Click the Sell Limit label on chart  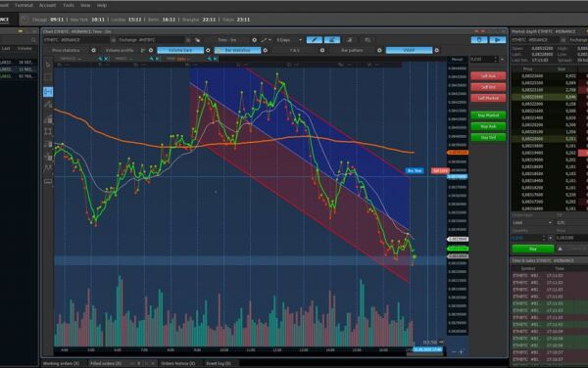pos(440,170)
